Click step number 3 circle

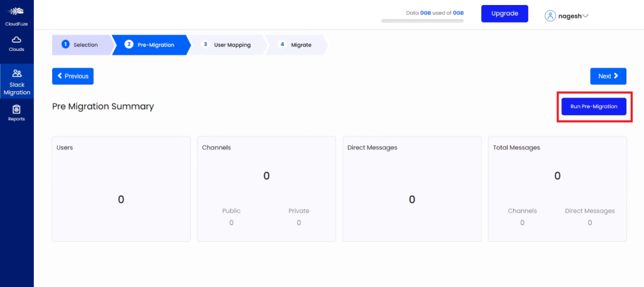[x=206, y=45]
